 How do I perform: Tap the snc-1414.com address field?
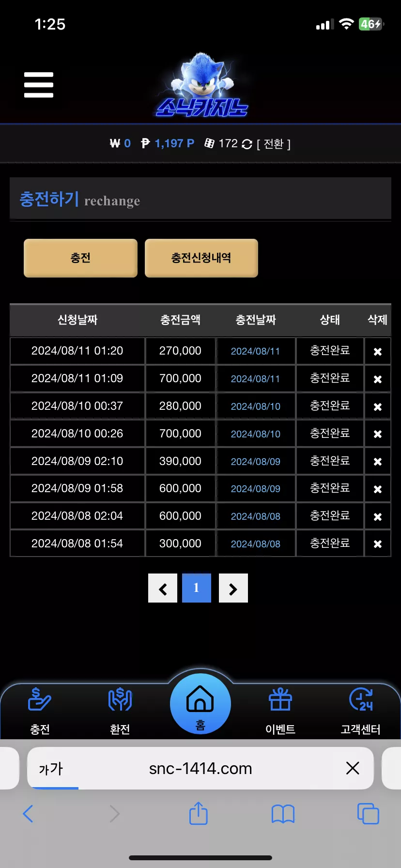[x=200, y=769]
